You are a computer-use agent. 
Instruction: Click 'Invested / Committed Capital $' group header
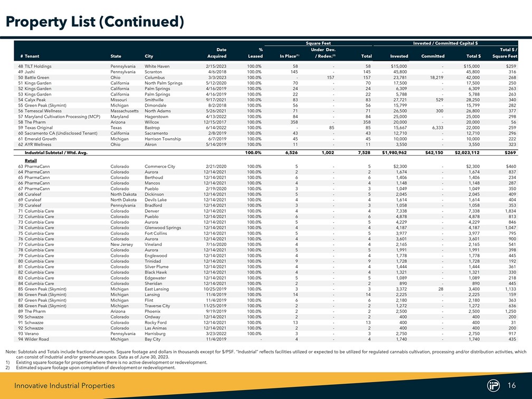coord(445,43)
